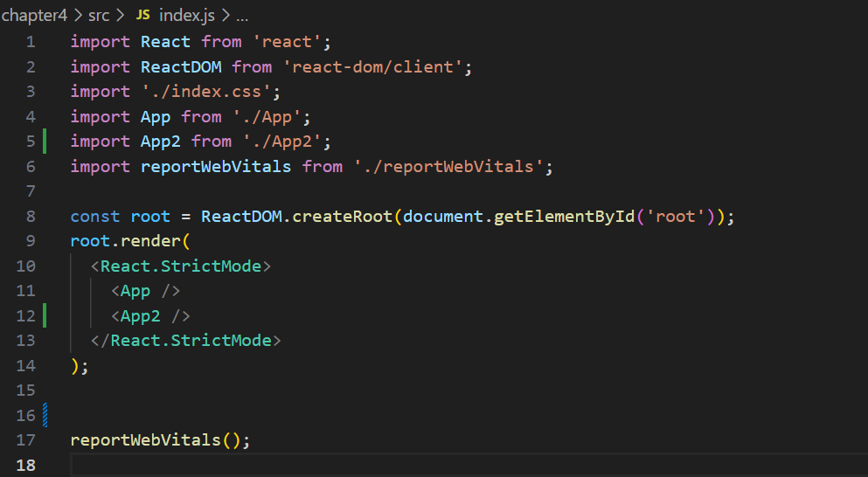Image resolution: width=868 pixels, height=477 pixels.
Task: Click './reportWebVitals' import path
Action: point(448,167)
